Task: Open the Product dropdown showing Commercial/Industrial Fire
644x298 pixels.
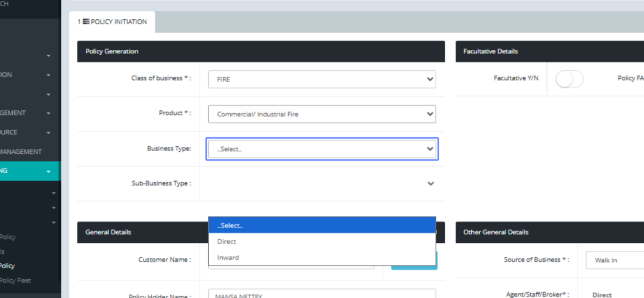Action: 321,114
